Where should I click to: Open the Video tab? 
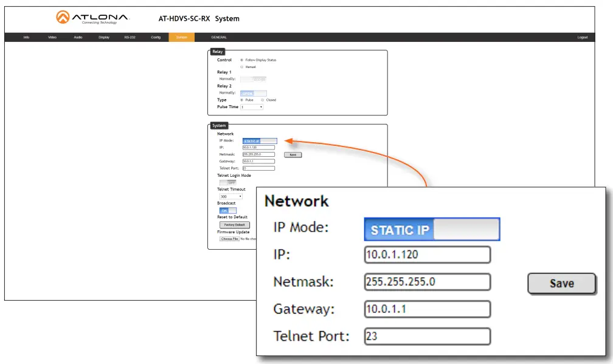[52, 38]
